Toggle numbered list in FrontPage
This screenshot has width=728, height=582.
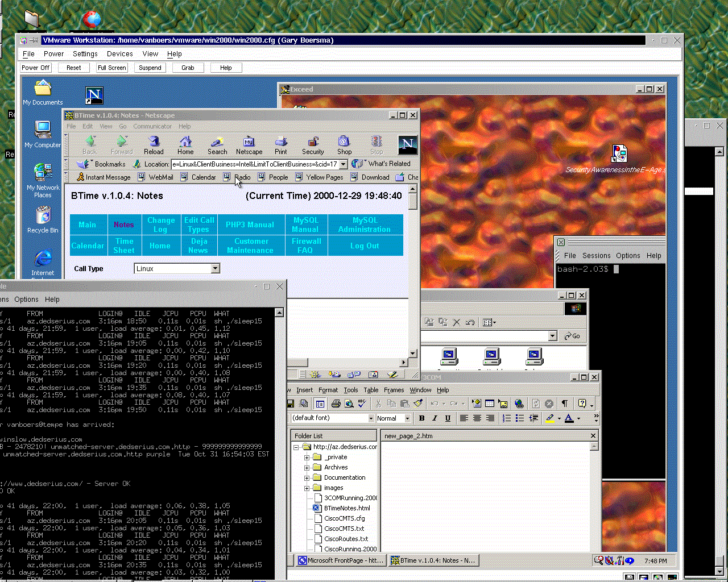pos(506,418)
